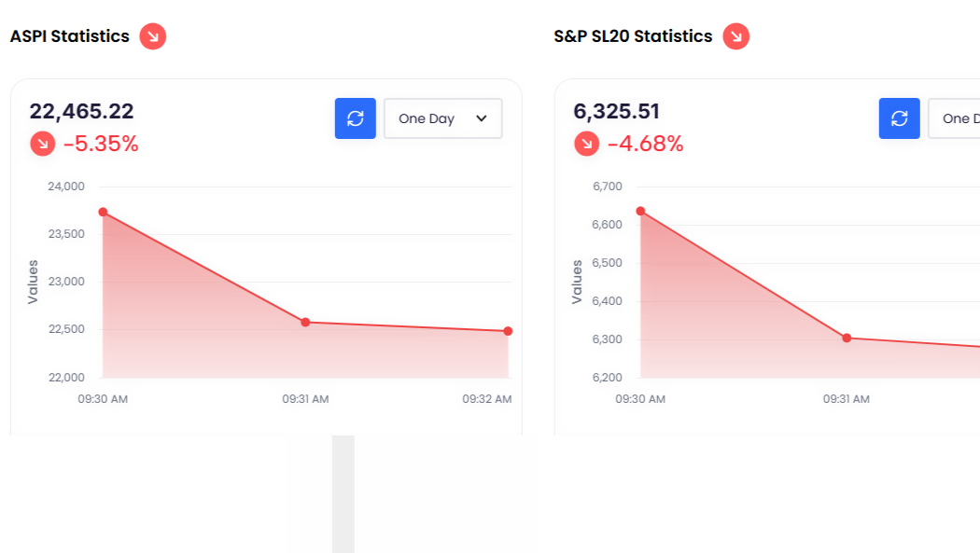
Task: Select ASPI data point at 09:30 AM
Action: (103, 213)
